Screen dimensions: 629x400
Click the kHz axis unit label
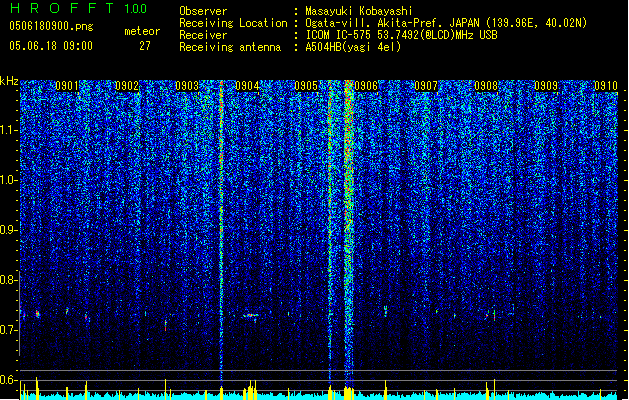click(x=9, y=81)
